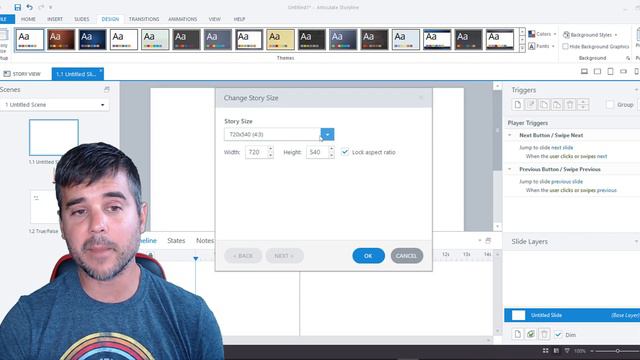640x360 pixels.
Task: Close the 1.1 Untitled Slide tab
Action: [101, 71]
